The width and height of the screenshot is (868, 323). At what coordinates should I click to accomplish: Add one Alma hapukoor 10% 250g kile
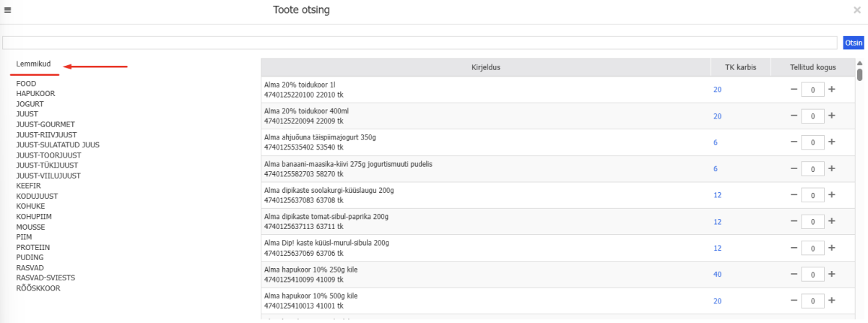coord(831,274)
